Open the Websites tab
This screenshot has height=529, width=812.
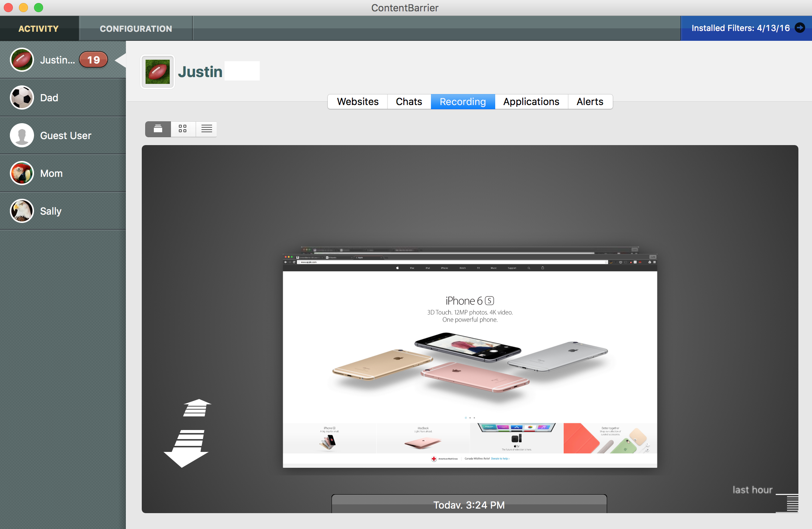[358, 102]
